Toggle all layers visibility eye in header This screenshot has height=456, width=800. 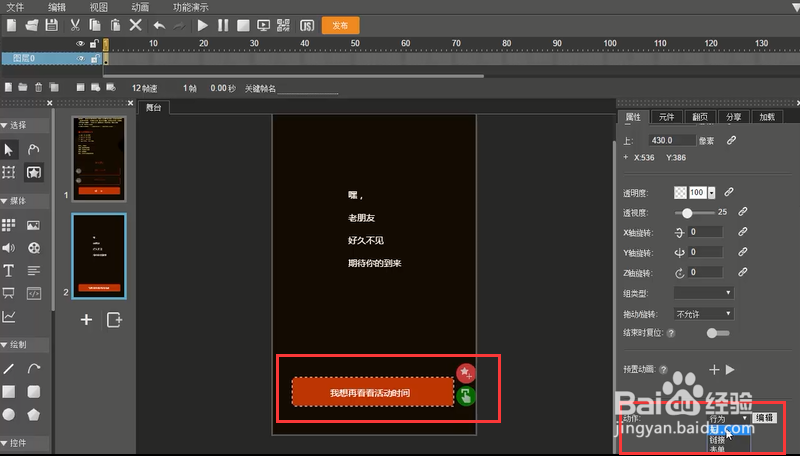click(80, 44)
